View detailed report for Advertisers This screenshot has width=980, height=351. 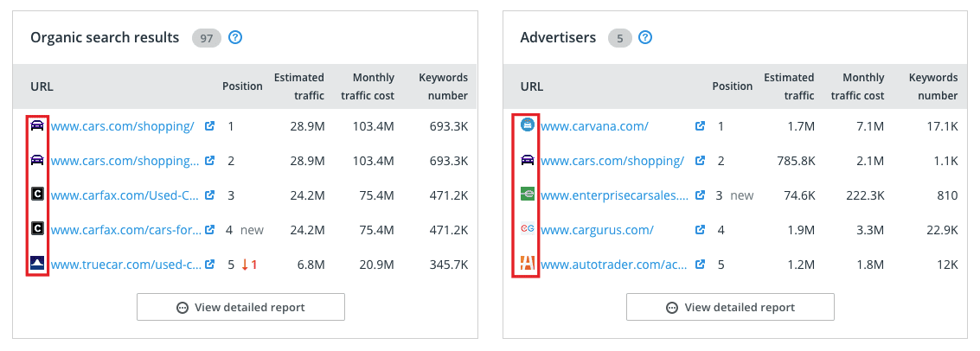point(731,307)
